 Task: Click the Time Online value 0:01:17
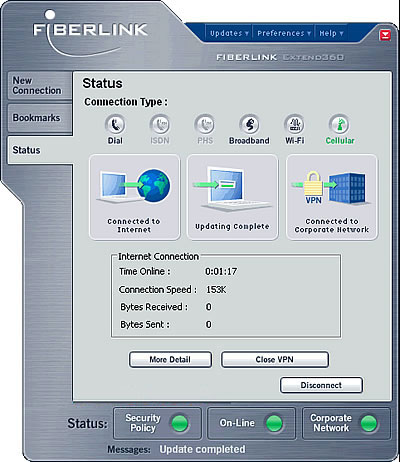pyautogui.click(x=221, y=272)
